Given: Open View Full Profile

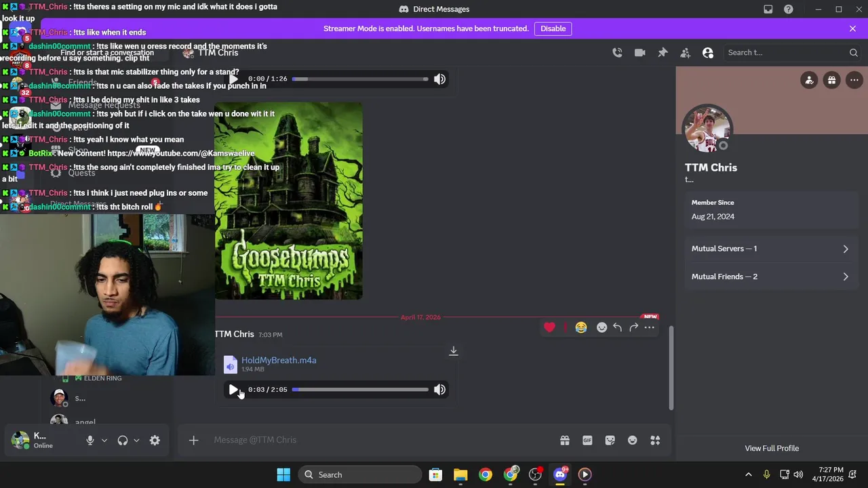Looking at the screenshot, I should 772,448.
